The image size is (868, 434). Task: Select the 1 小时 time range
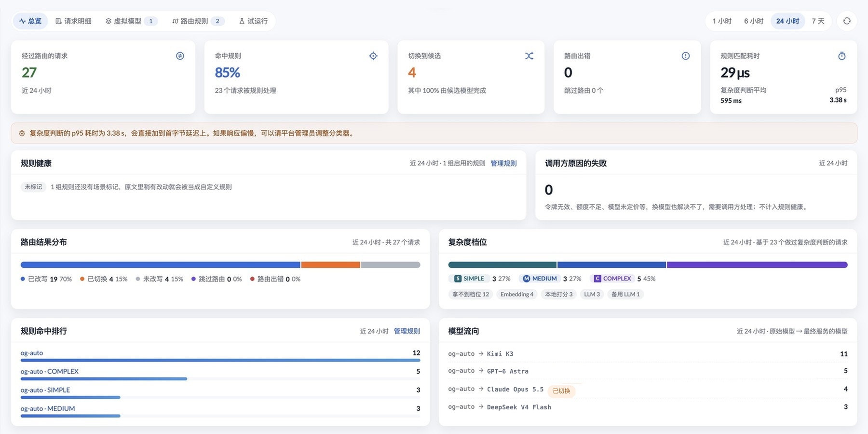point(722,21)
